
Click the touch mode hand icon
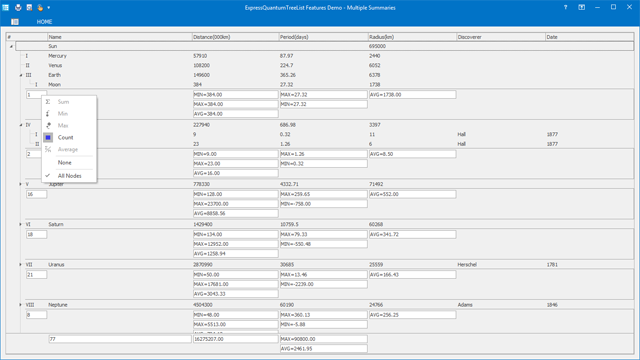pyautogui.click(x=40, y=7)
